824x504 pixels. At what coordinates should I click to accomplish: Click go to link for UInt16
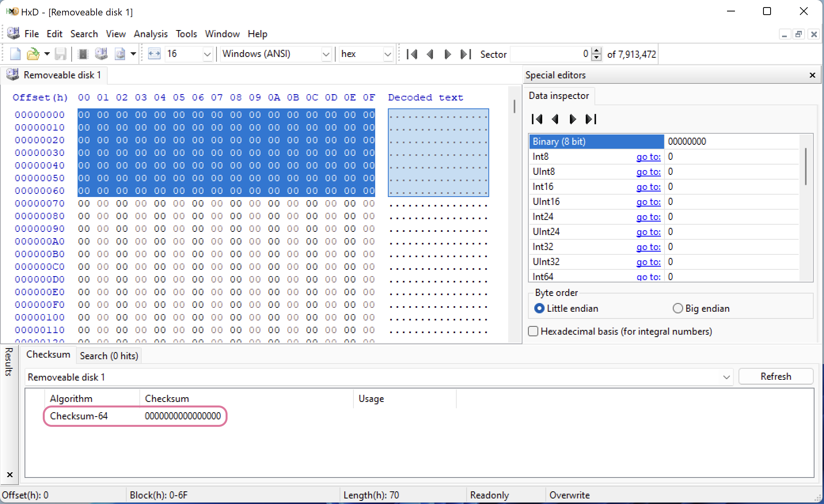648,202
